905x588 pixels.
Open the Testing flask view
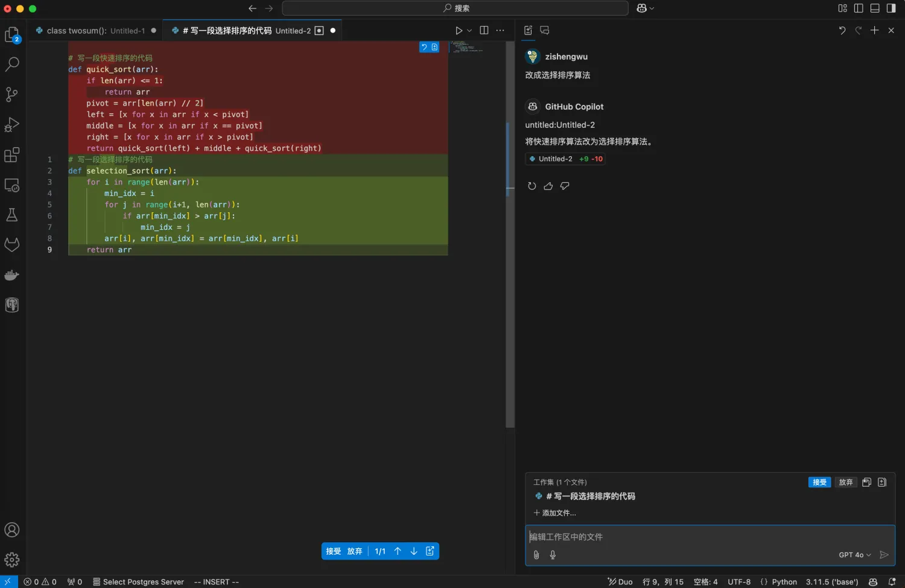(x=12, y=215)
